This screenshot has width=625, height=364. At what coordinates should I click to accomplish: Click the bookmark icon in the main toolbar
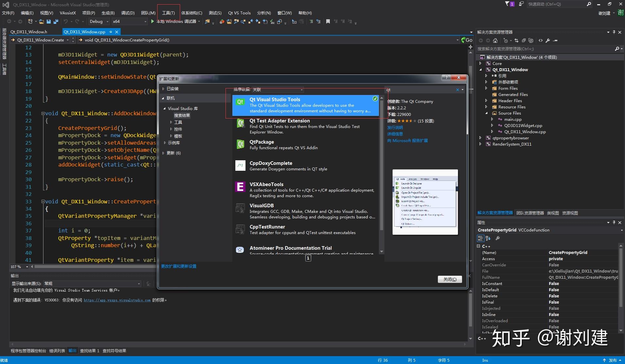[328, 21]
